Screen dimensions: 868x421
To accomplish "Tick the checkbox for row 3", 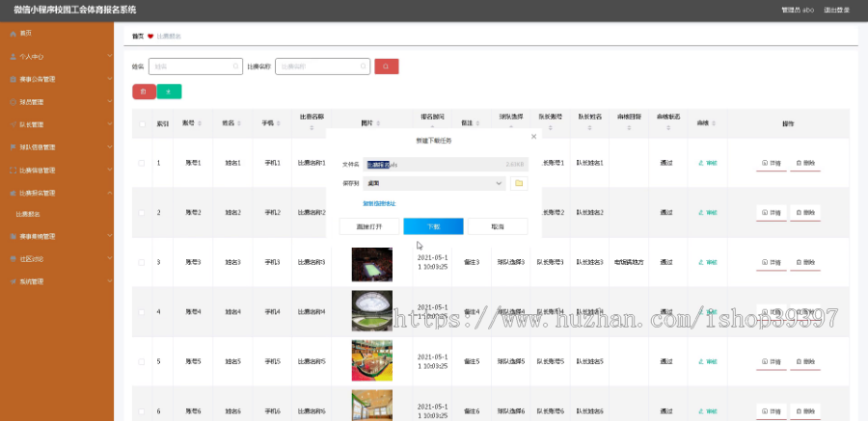I will pyautogui.click(x=142, y=262).
